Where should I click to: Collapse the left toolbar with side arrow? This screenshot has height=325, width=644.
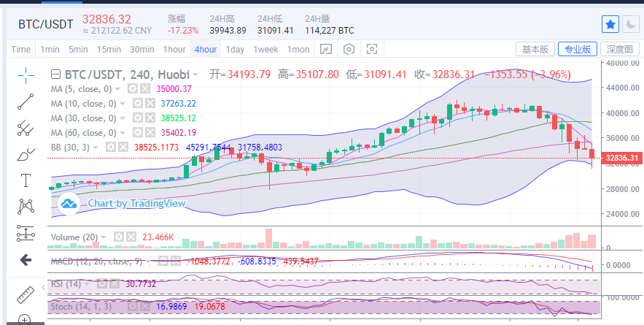tap(44, 287)
